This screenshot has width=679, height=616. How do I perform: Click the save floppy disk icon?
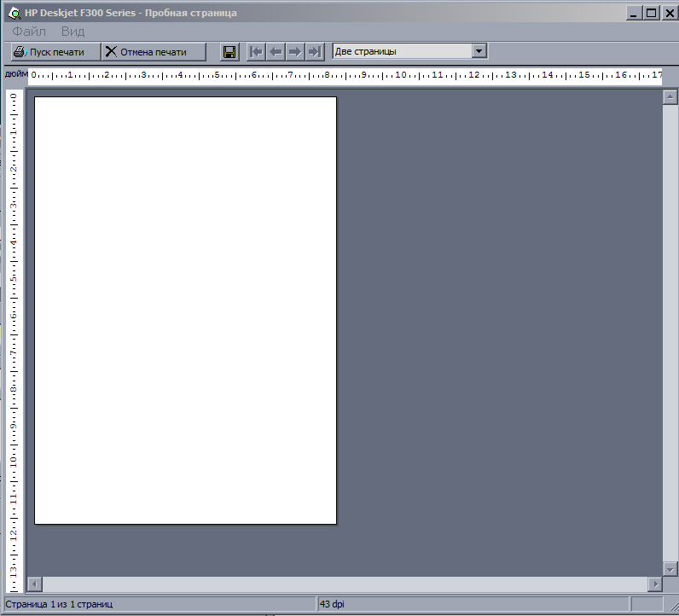(x=229, y=52)
